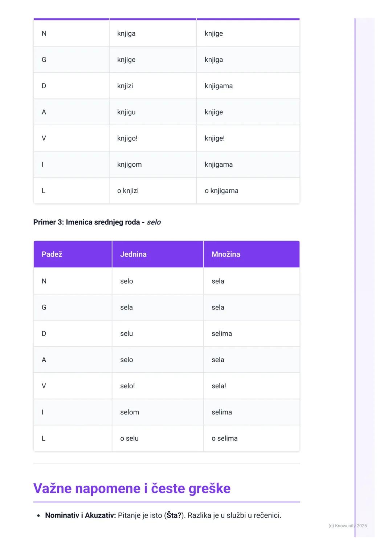Click the "o selima" locative plural cell
392x555 pixels.
pyautogui.click(x=225, y=438)
